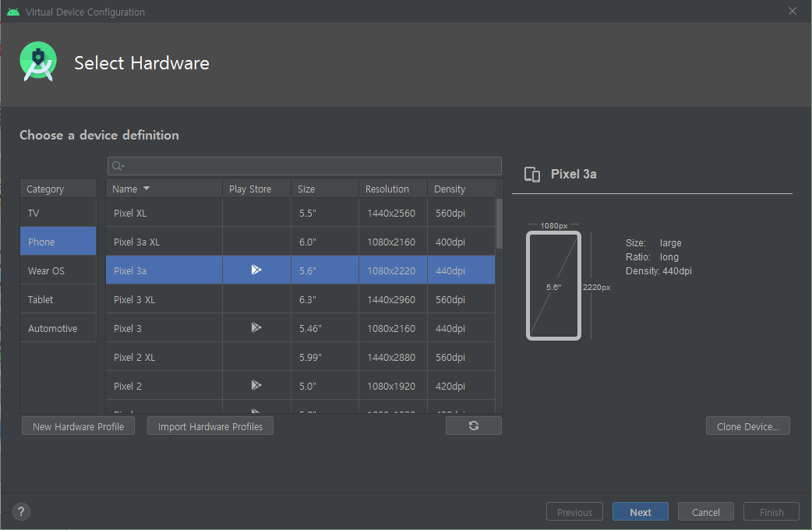Click the Pixel 3a device preview outline
The image size is (812, 530).
pos(553,285)
